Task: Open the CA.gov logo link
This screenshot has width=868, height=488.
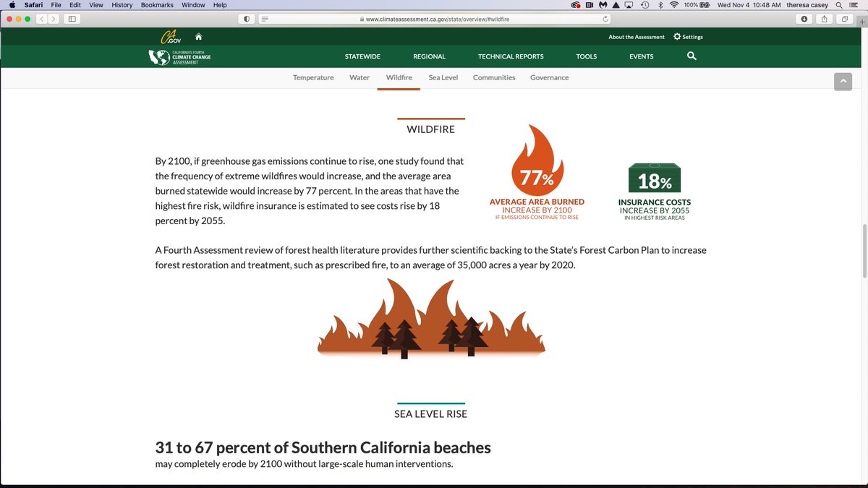Action: pyautogui.click(x=170, y=37)
